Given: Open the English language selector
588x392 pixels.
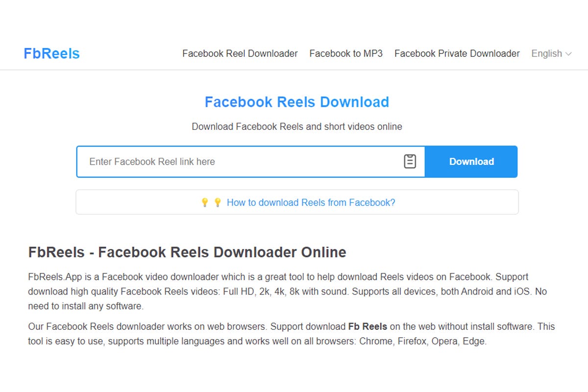Looking at the screenshot, I should pos(547,53).
